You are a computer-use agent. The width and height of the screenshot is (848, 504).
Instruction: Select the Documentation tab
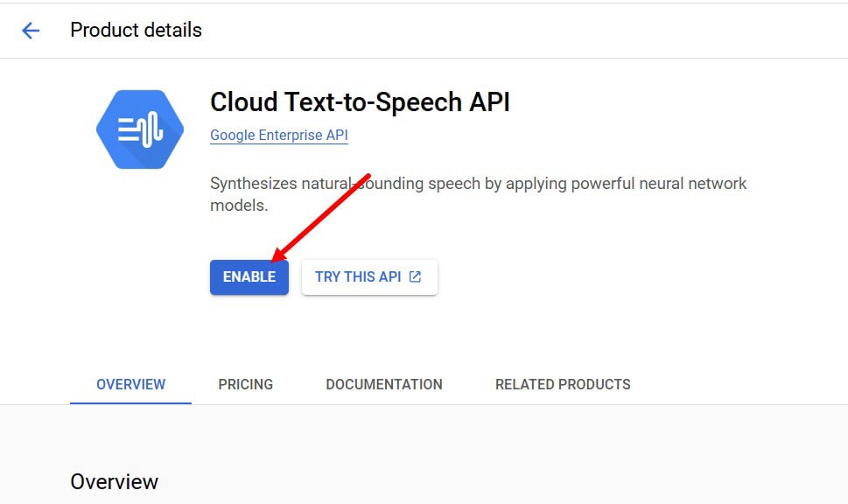click(384, 384)
